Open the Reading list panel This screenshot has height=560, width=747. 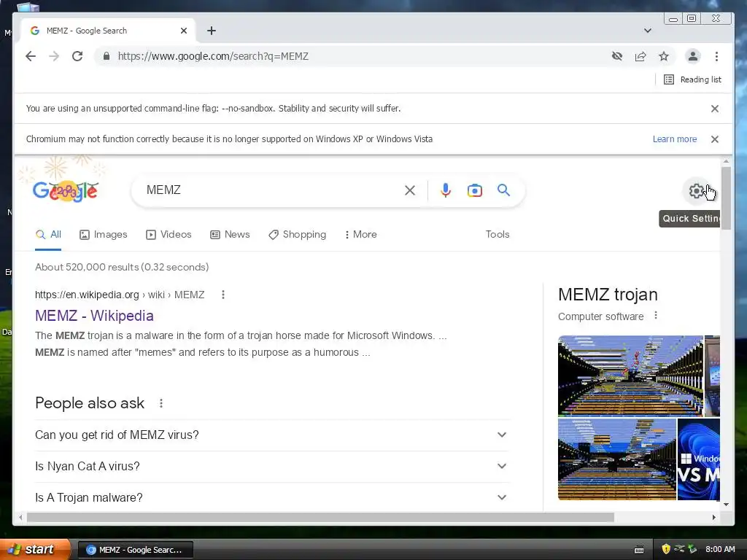pos(693,79)
